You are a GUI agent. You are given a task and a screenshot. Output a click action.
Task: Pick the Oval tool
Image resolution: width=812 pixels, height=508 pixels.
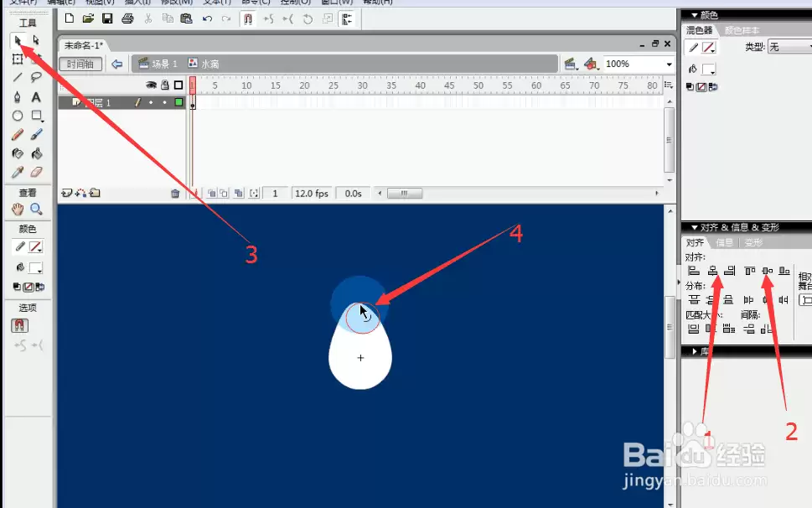point(18,116)
